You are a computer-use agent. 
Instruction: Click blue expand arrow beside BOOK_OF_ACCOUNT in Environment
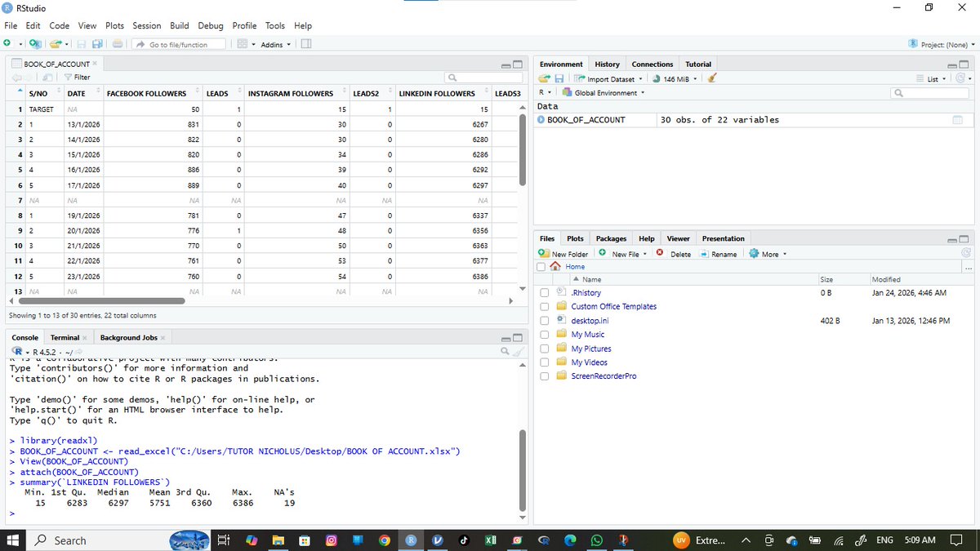(x=541, y=120)
